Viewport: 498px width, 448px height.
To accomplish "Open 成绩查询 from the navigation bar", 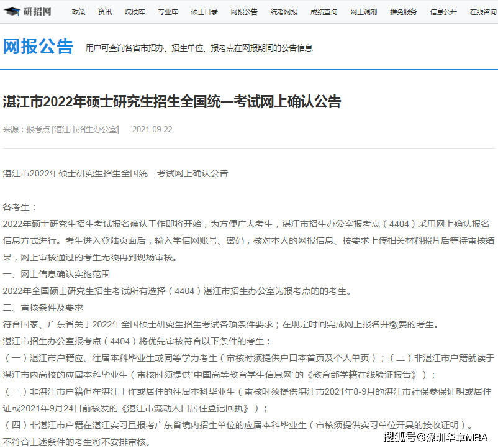I will click(324, 12).
